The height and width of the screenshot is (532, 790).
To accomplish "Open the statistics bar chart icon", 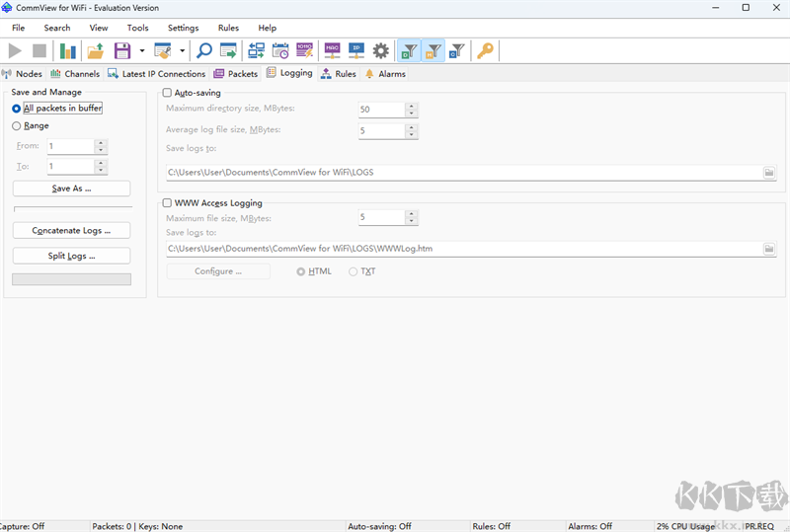I will [x=67, y=51].
